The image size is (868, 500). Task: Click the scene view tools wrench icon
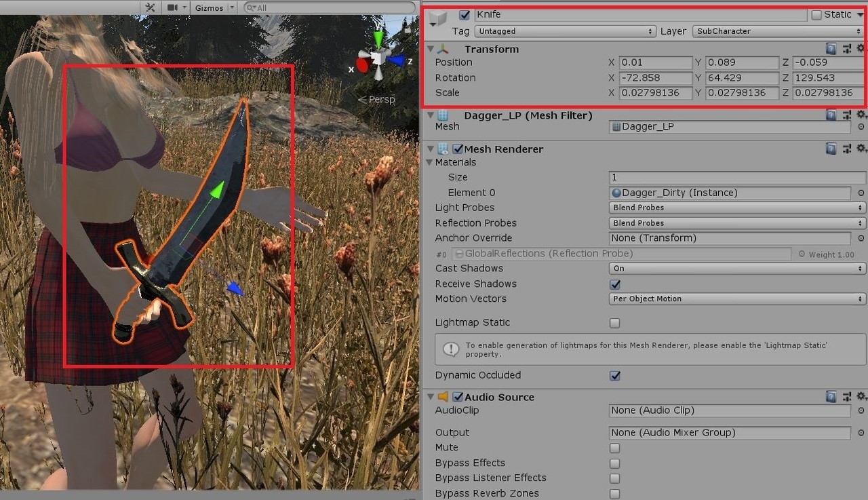[x=151, y=7]
